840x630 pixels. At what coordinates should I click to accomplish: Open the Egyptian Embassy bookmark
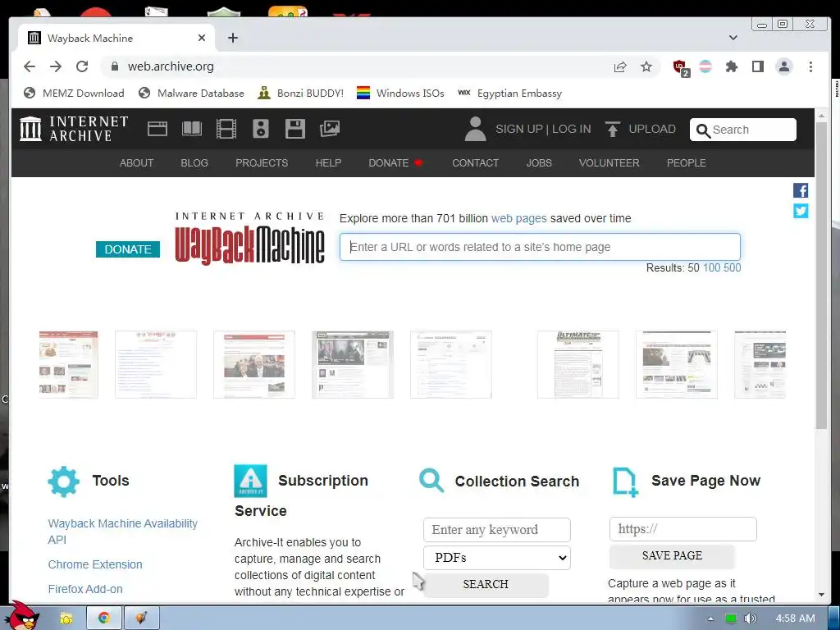point(510,94)
